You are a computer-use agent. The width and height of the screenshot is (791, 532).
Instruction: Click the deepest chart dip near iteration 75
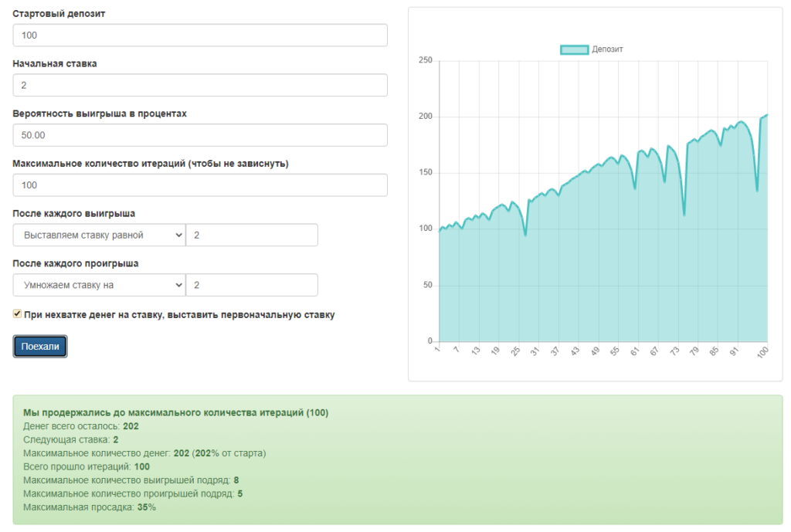point(684,215)
